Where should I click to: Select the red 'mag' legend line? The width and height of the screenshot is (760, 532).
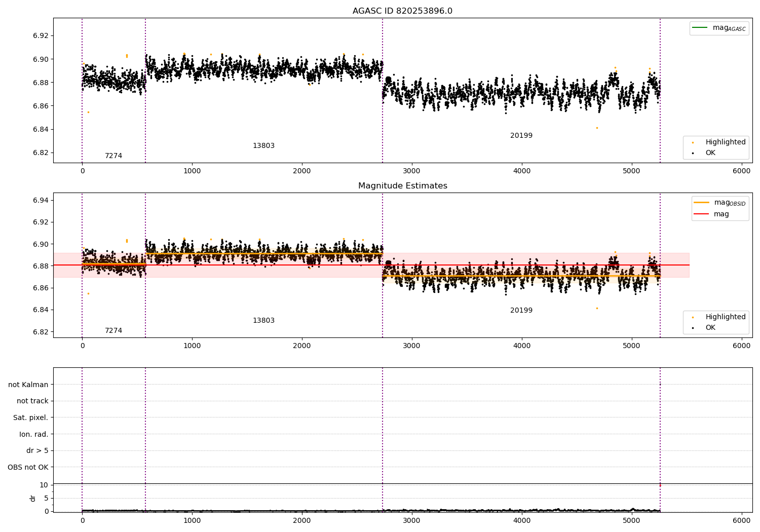701,214
